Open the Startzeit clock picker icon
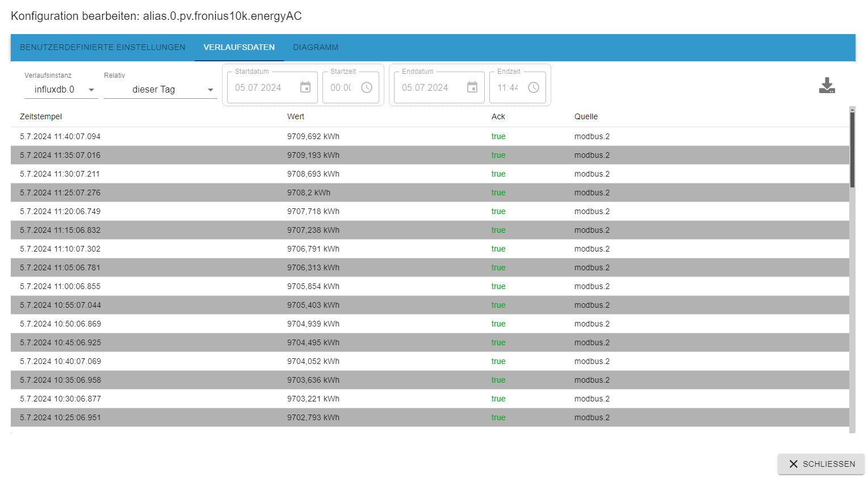 (367, 87)
